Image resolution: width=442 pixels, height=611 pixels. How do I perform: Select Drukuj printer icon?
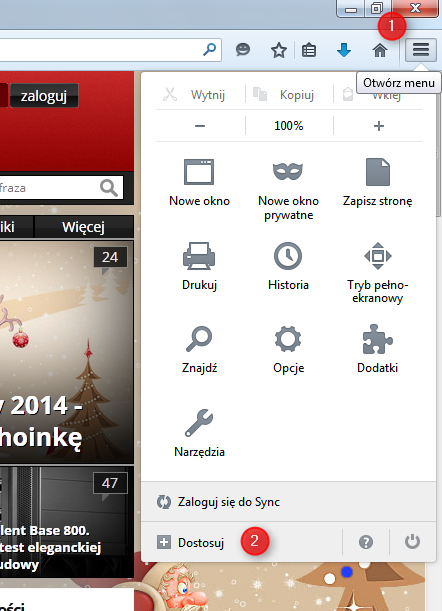[x=199, y=256]
